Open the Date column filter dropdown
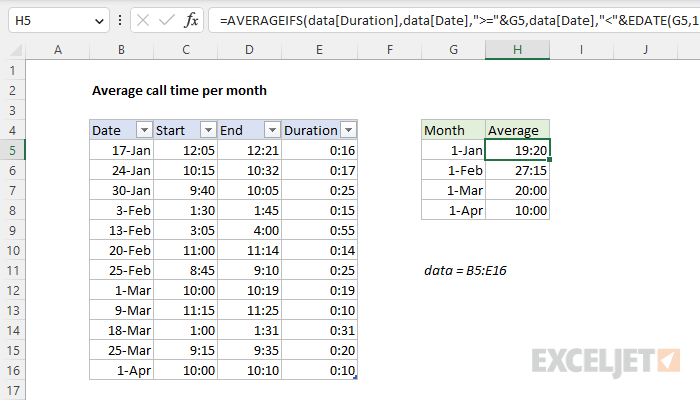The image size is (700, 400). pyautogui.click(x=144, y=130)
